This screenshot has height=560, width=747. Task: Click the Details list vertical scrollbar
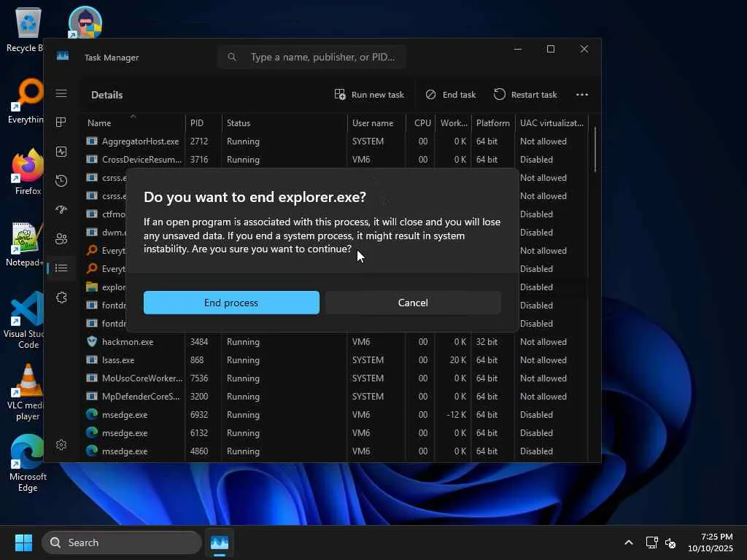point(595,149)
